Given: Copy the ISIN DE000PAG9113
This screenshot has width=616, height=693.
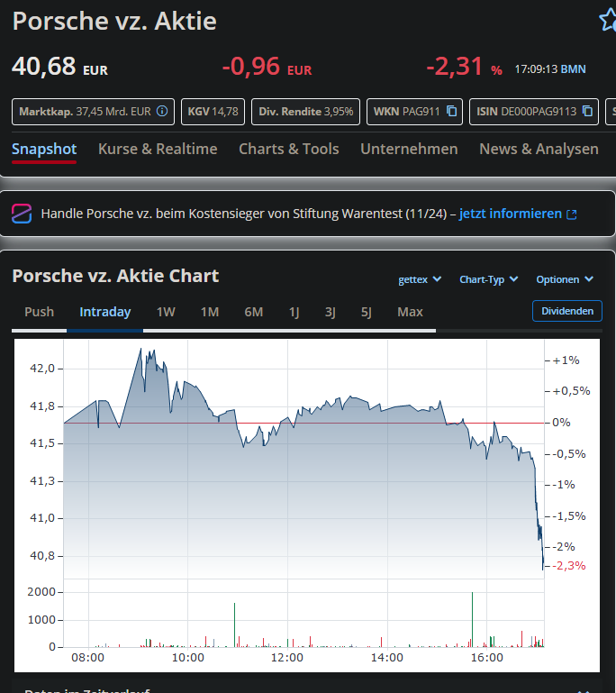Looking at the screenshot, I should 587,112.
